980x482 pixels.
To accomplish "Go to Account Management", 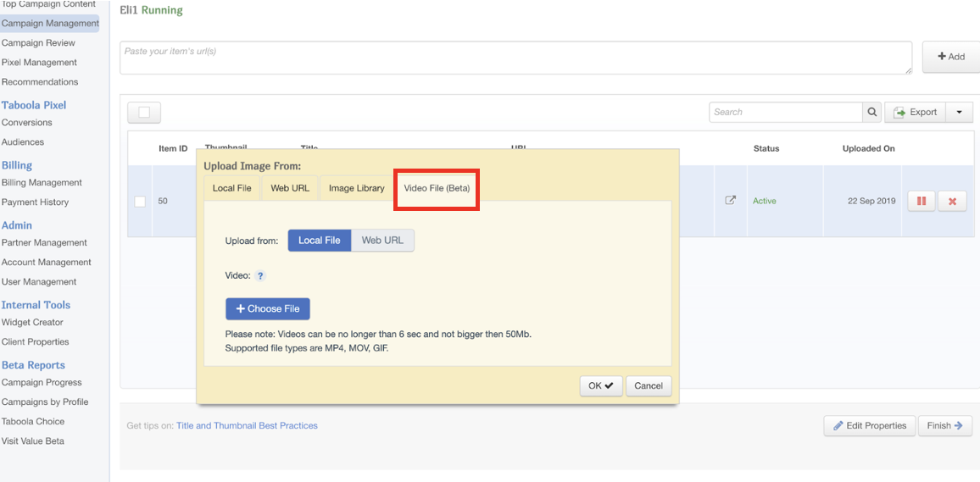I will click(x=47, y=263).
